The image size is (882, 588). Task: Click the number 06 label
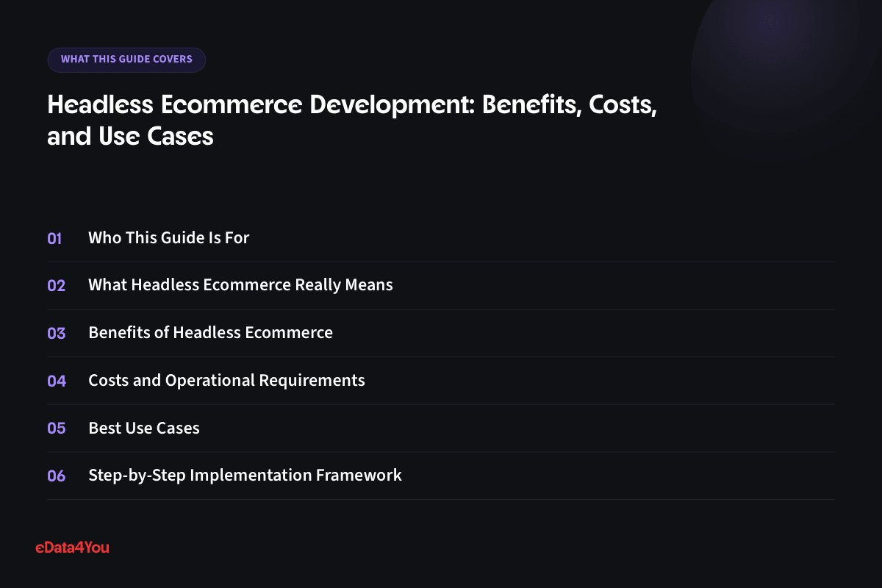[57, 476]
